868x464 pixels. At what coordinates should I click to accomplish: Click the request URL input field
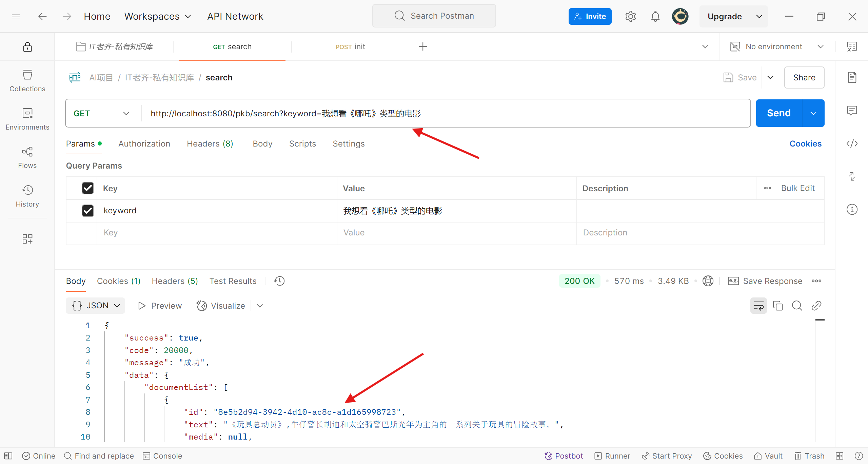[x=441, y=113]
